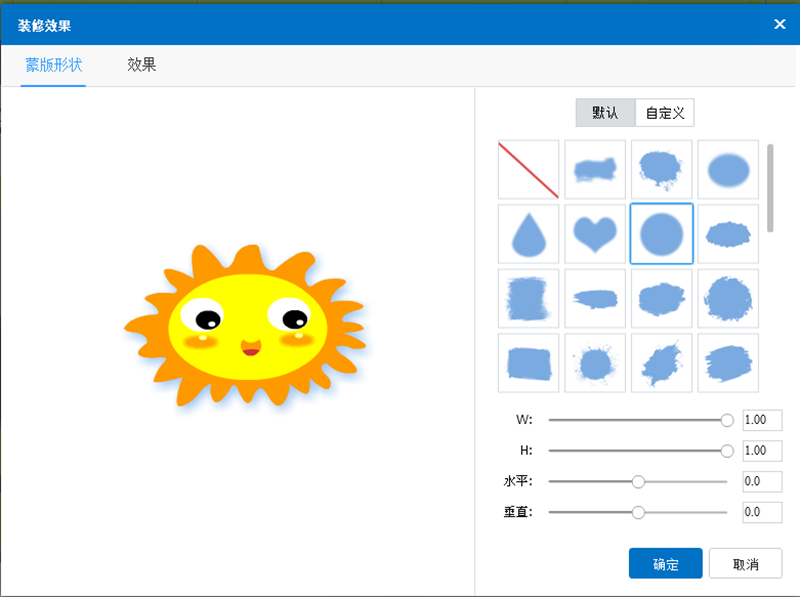Cancel with the 取消 button

point(745,564)
